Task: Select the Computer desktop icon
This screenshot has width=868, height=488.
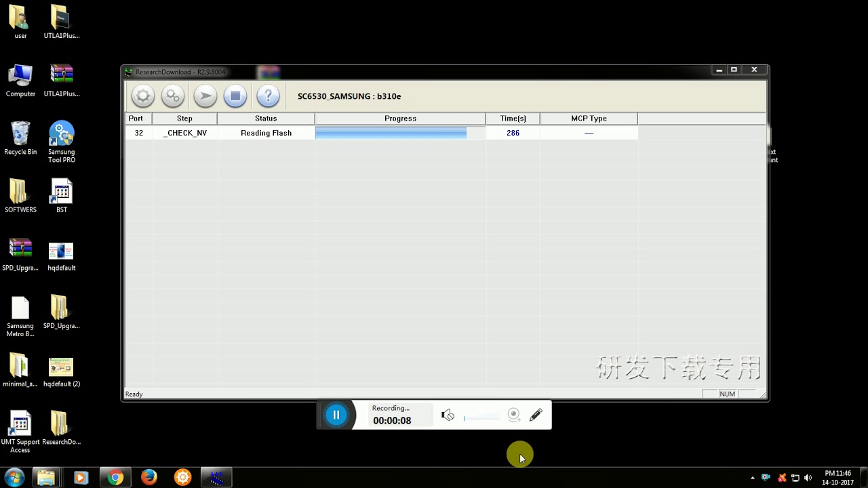Action: tap(20, 80)
